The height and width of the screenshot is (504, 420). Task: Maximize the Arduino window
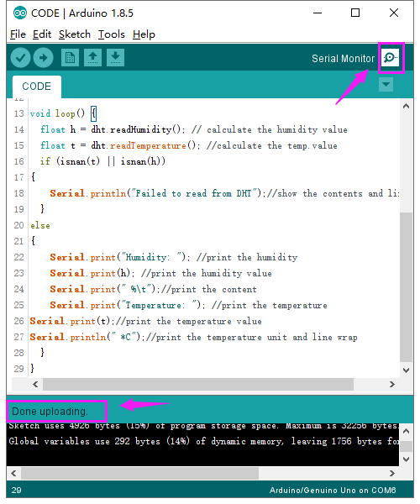click(355, 13)
